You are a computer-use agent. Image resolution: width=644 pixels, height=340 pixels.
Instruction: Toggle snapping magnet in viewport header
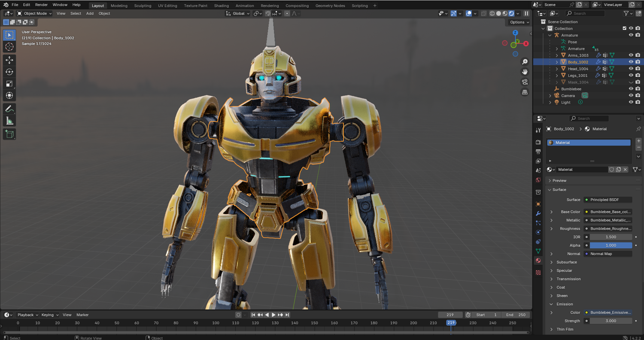(268, 13)
